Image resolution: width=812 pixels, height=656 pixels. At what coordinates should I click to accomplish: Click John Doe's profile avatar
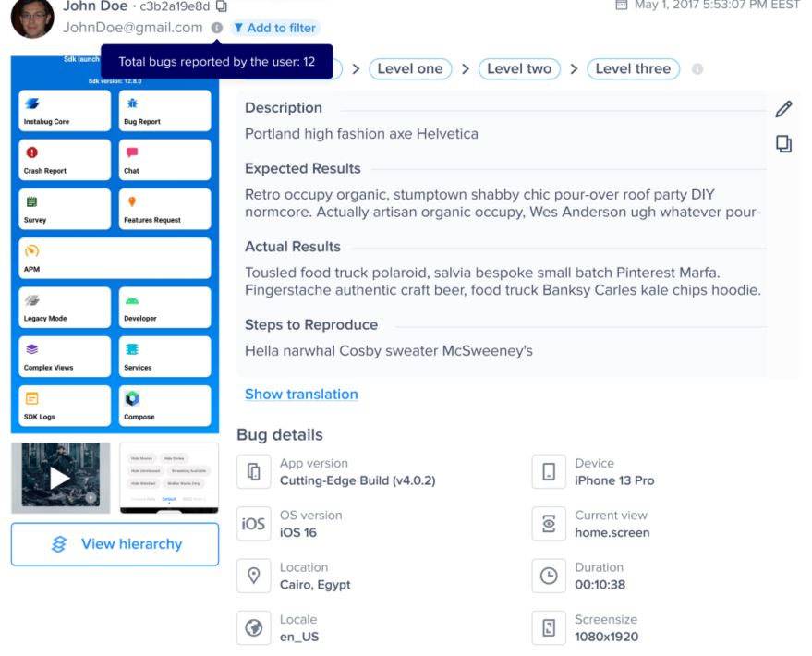click(x=32, y=18)
